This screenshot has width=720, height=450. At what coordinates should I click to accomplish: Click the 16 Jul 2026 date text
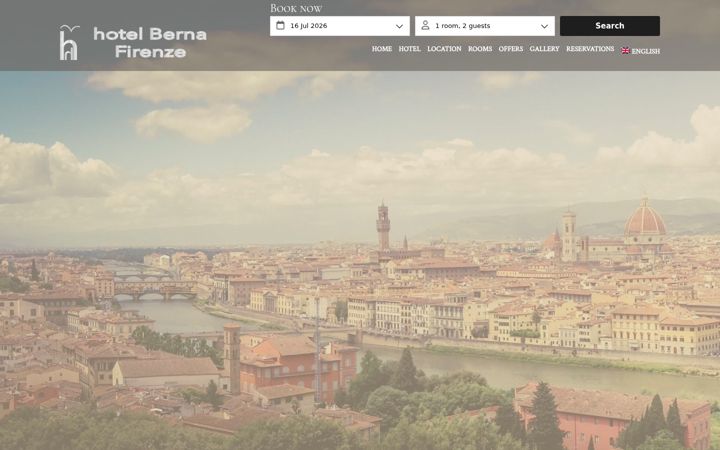(309, 26)
